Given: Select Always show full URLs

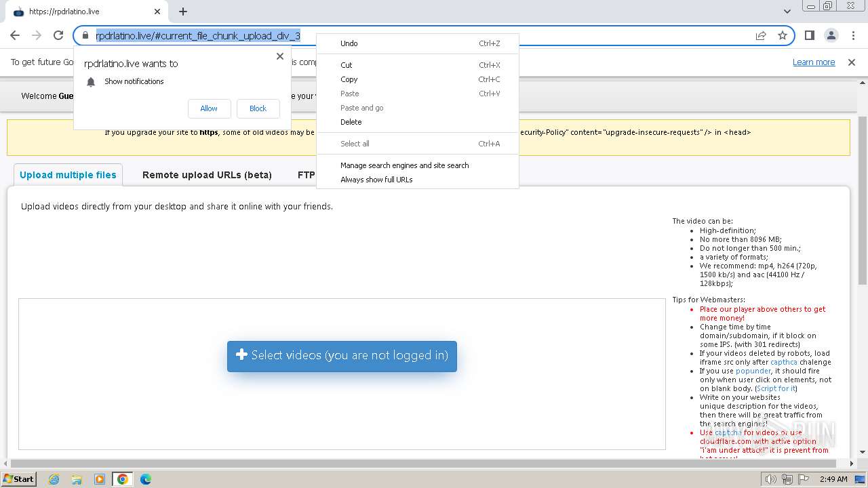Looking at the screenshot, I should (x=418, y=180).
